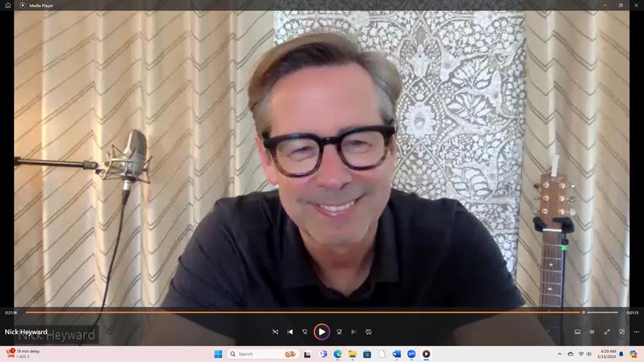Open the more options menu
644x362 pixels.
[636, 332]
